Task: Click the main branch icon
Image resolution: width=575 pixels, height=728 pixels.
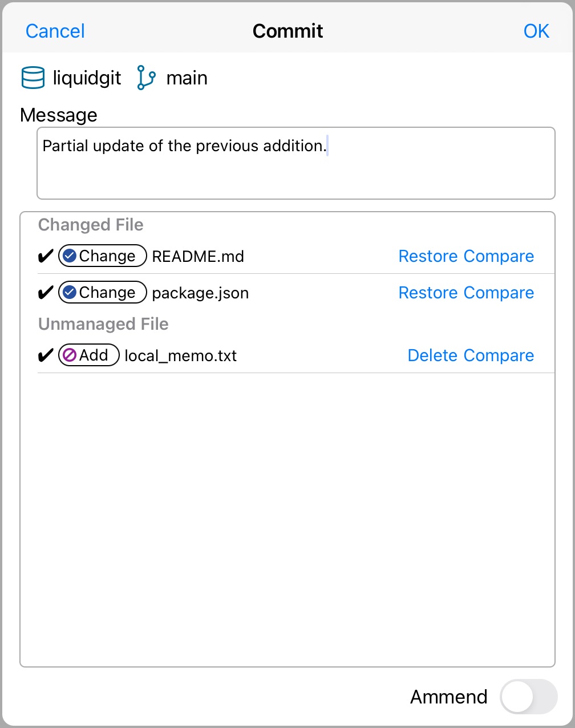Action: (x=146, y=78)
